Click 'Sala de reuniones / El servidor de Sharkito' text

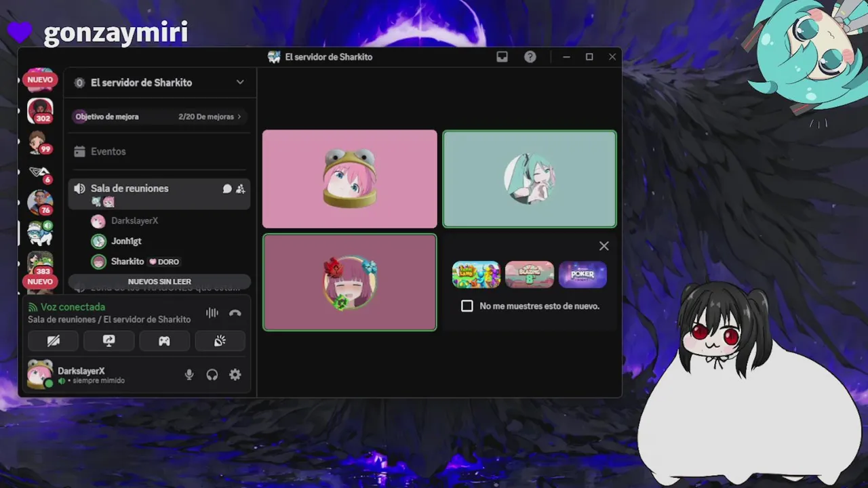(x=109, y=319)
